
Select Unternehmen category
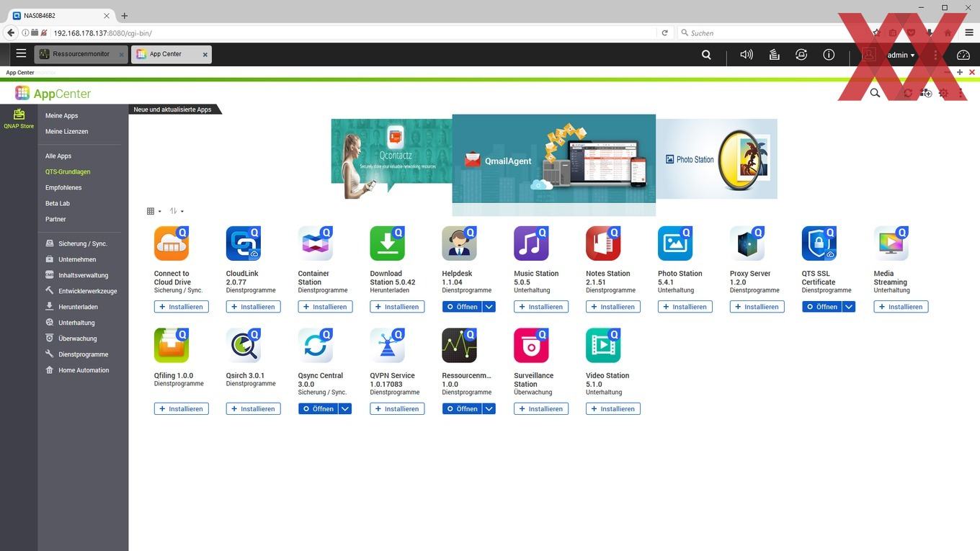(71, 259)
